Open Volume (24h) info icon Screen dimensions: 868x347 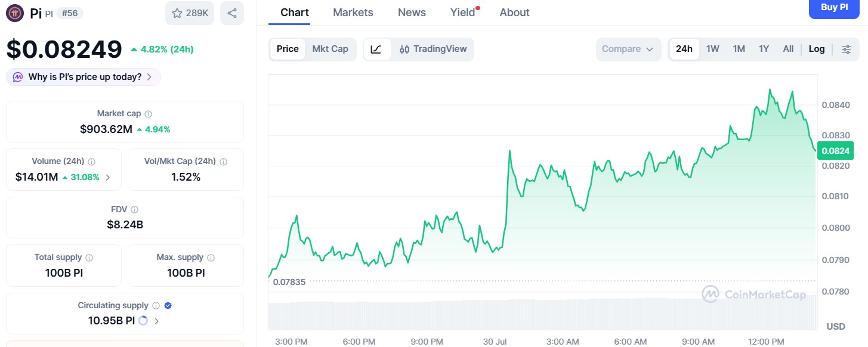(x=92, y=162)
